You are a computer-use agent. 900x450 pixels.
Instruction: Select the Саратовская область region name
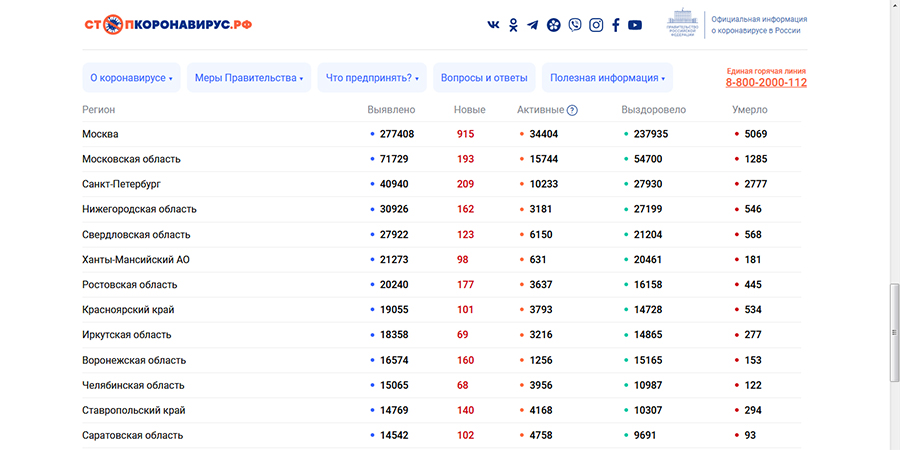pyautogui.click(x=133, y=436)
